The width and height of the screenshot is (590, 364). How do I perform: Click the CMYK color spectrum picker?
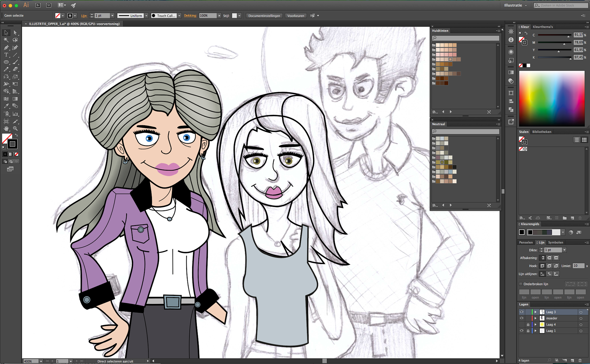(x=552, y=98)
